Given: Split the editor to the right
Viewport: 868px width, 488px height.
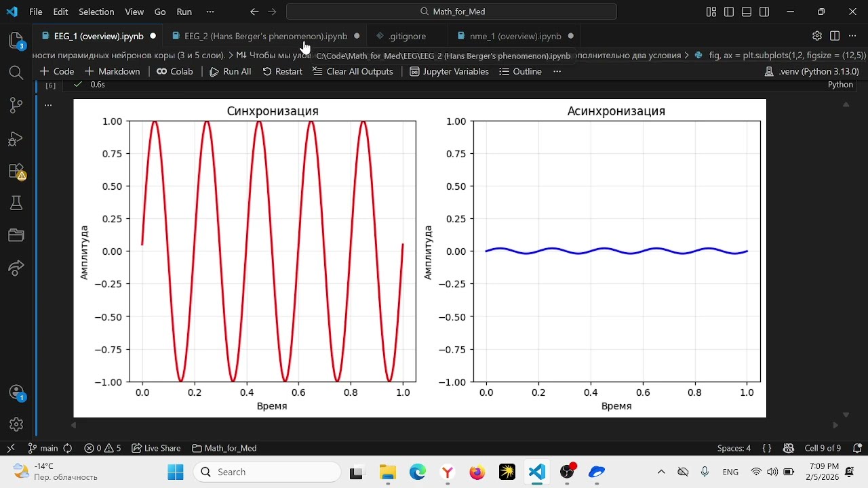Looking at the screenshot, I should click(x=835, y=36).
